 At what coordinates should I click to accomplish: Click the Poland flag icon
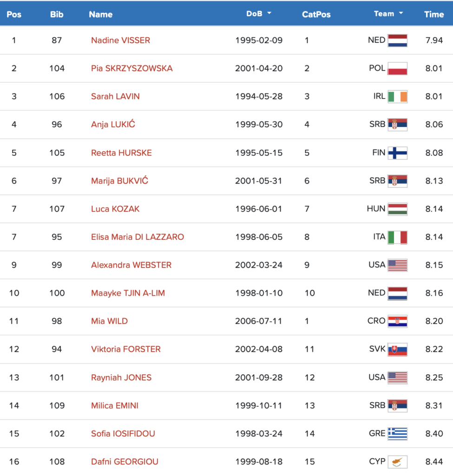(397, 68)
